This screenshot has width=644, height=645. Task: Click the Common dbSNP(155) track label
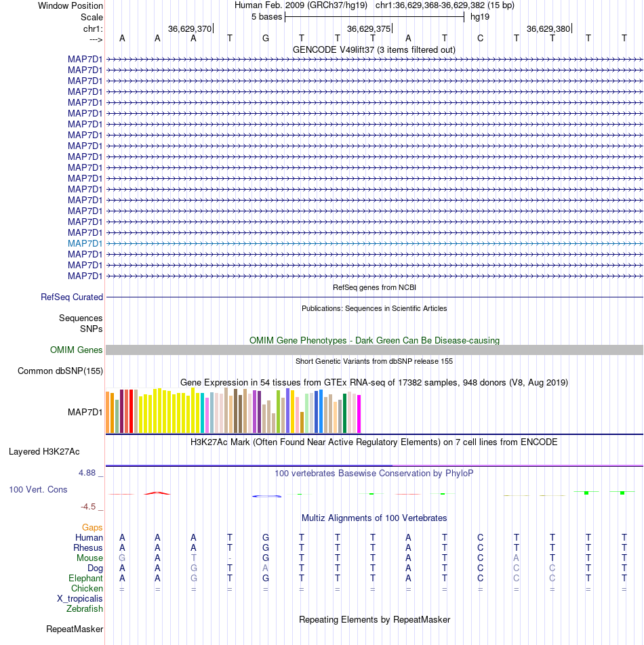coord(60,371)
